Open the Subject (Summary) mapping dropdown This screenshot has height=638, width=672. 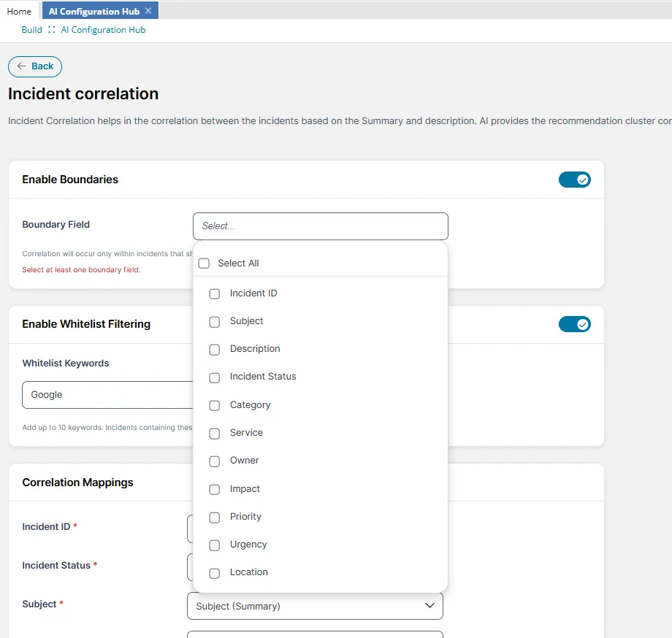coord(315,606)
